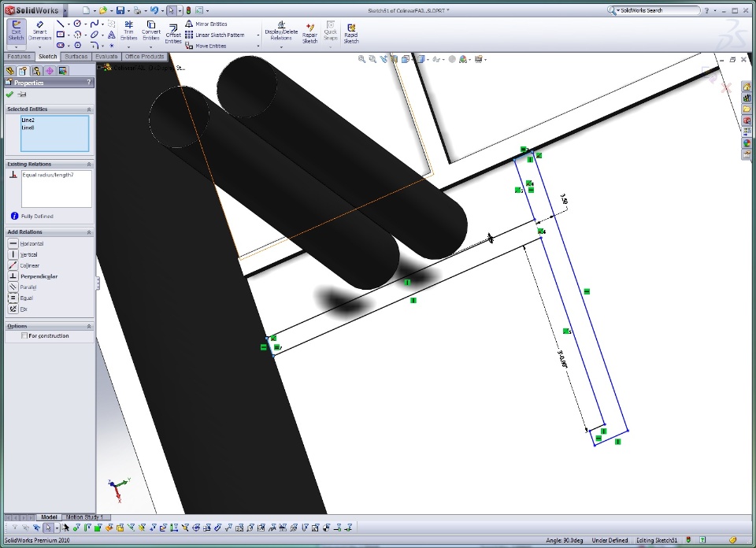The image size is (756, 548).
Task: Add a Perpendicular relation
Action: click(33, 276)
